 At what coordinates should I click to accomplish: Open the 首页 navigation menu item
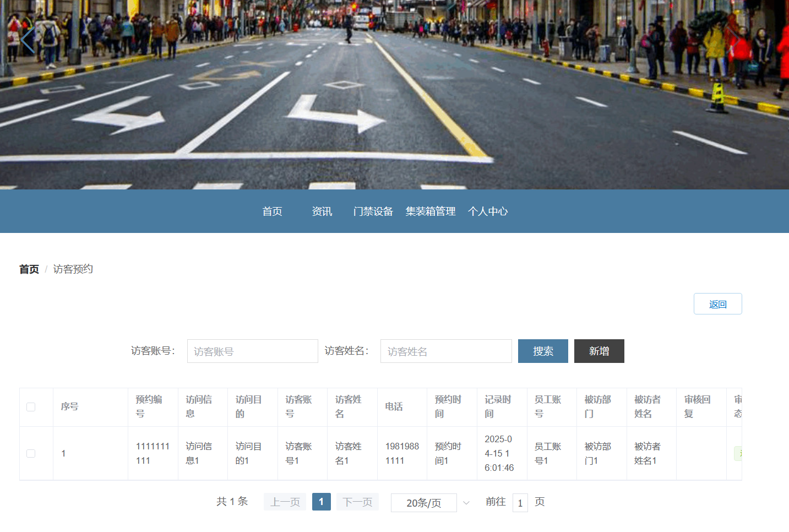click(272, 211)
